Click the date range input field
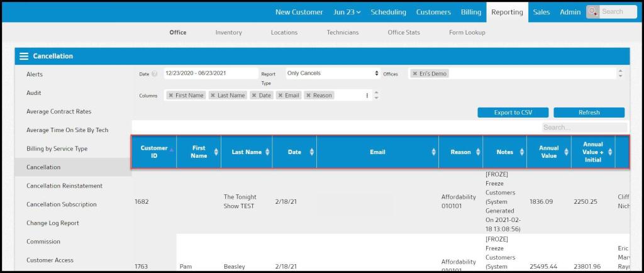Viewport: 644px width, 273px height. [210, 74]
